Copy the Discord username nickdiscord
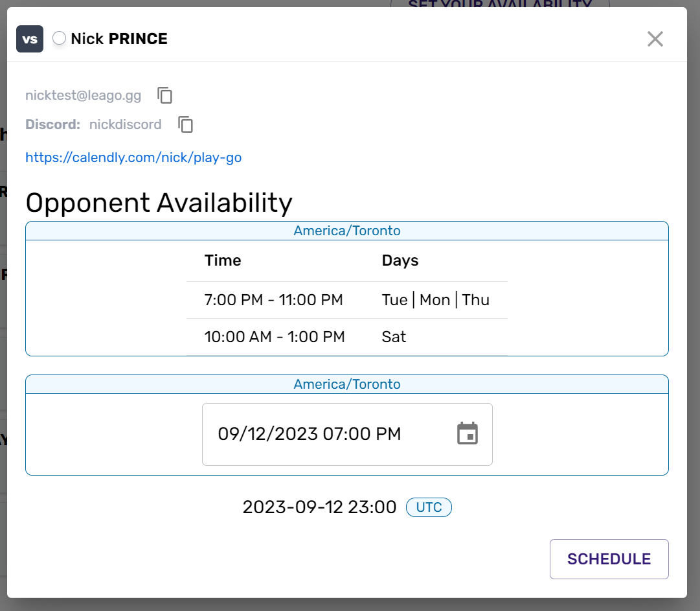 [x=185, y=124]
